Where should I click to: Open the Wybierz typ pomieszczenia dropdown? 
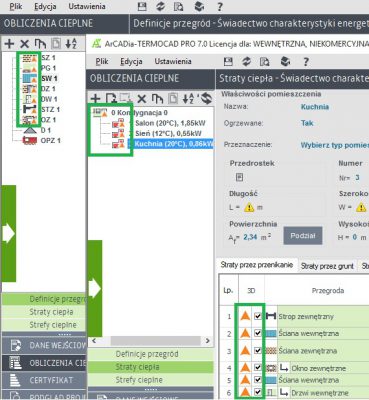[x=334, y=145]
